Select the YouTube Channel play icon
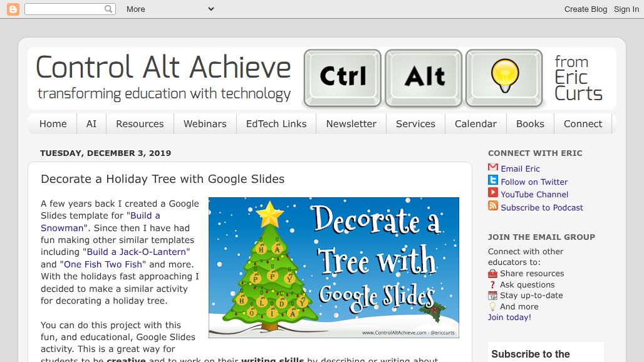644x362 pixels. click(492, 194)
